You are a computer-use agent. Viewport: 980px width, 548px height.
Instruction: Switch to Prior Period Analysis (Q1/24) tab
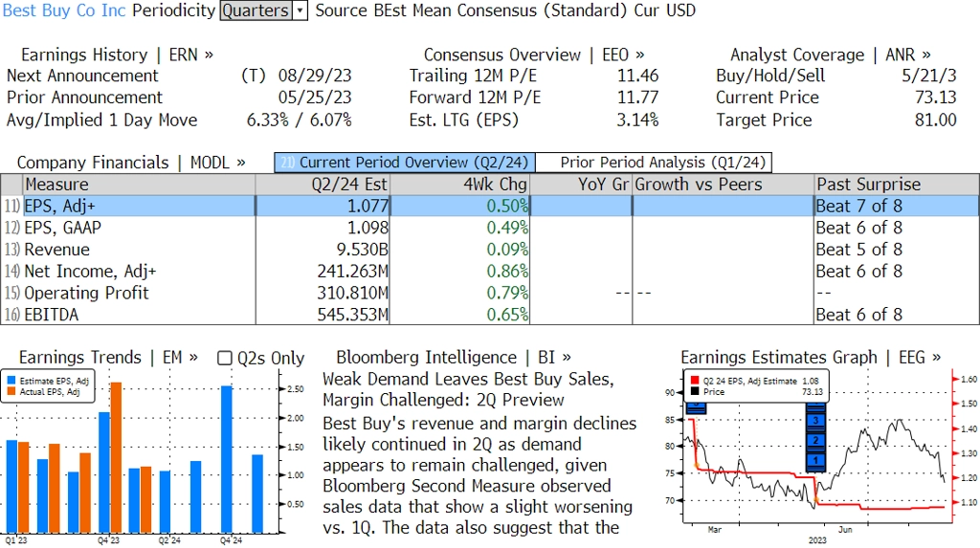point(655,163)
